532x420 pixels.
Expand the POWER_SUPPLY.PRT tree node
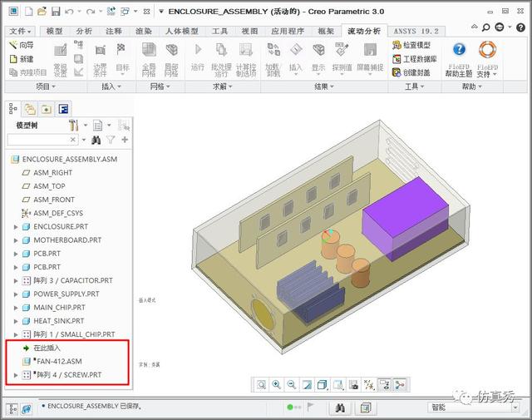tap(16, 294)
